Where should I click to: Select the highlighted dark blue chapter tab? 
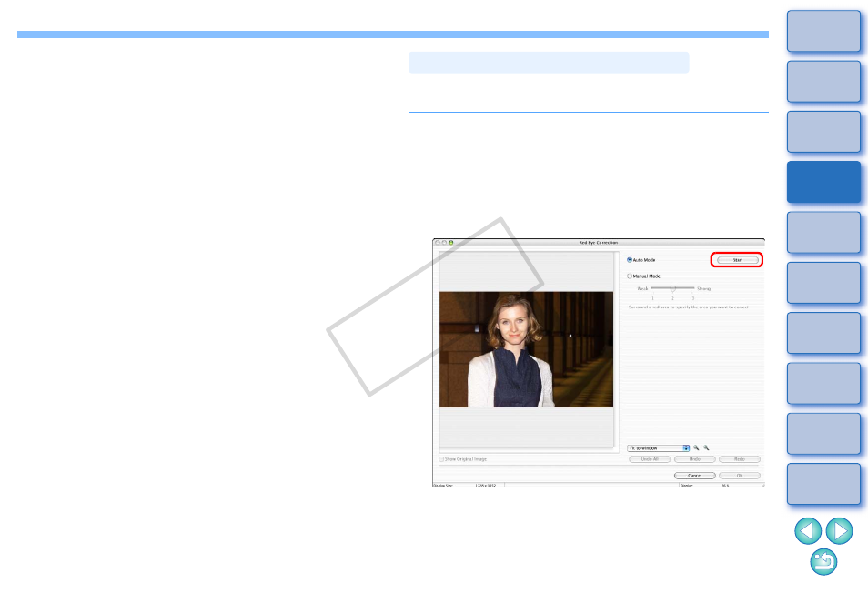tap(823, 182)
